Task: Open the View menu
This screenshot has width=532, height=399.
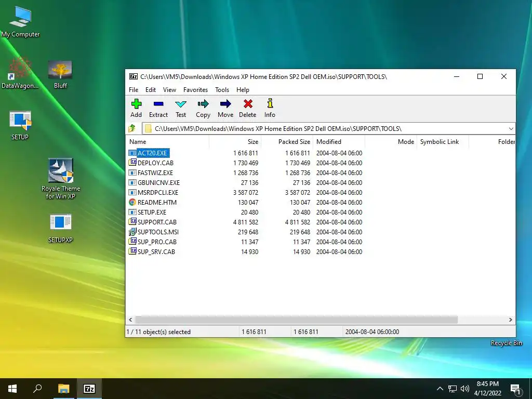Action: (169, 89)
